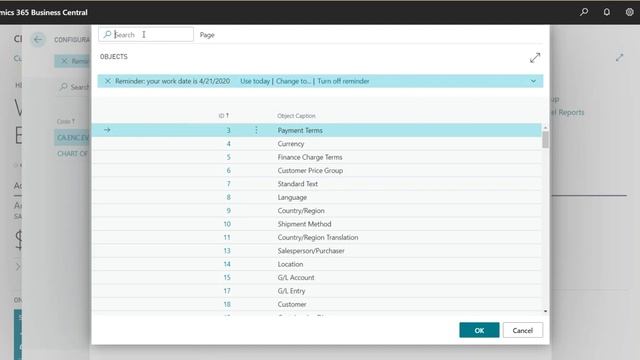This screenshot has height=360, width=640.
Task: Select the Salesperson/Purchaser row
Action: [x=317, y=251]
